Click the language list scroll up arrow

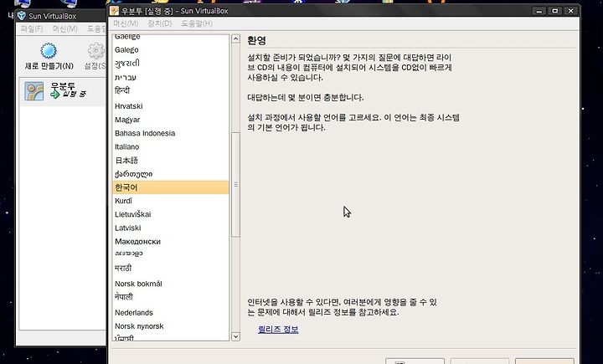point(235,38)
